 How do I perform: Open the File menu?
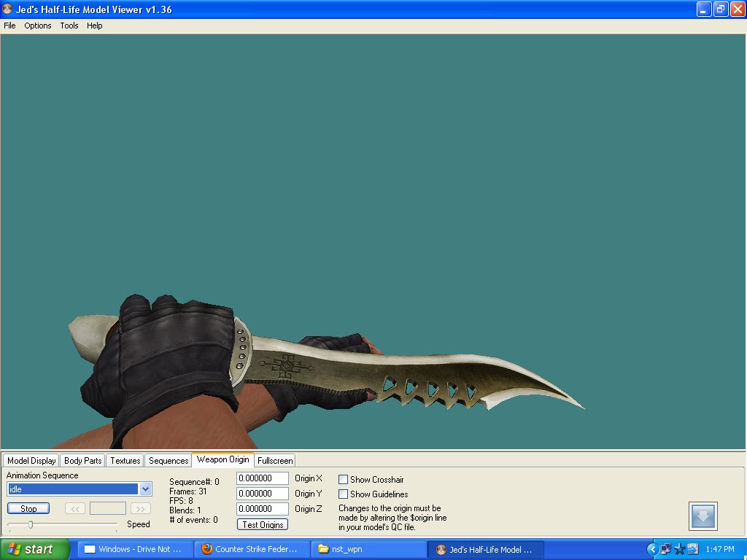pyautogui.click(x=9, y=26)
